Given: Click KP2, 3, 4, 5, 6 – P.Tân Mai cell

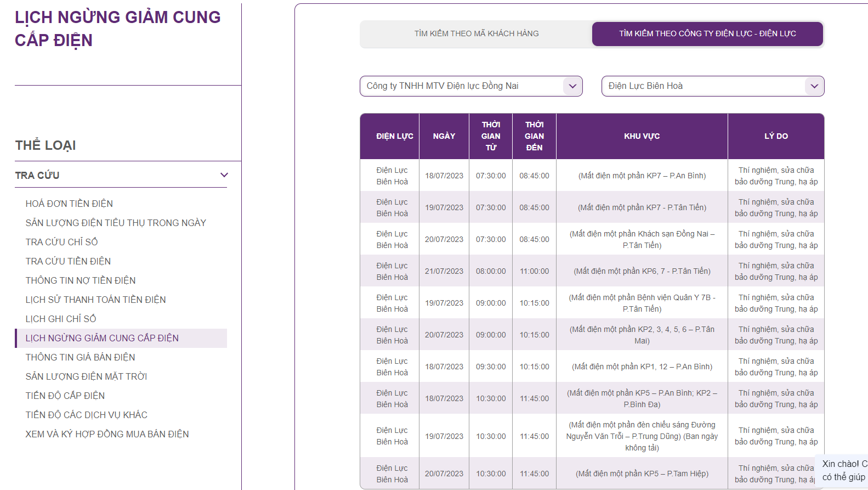Looking at the screenshot, I should (x=642, y=335).
